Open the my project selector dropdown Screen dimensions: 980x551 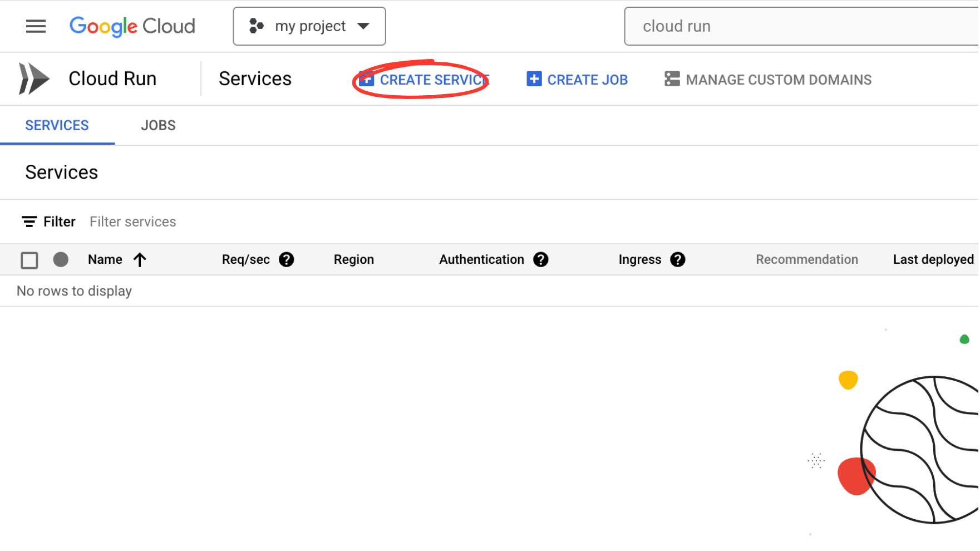(309, 26)
